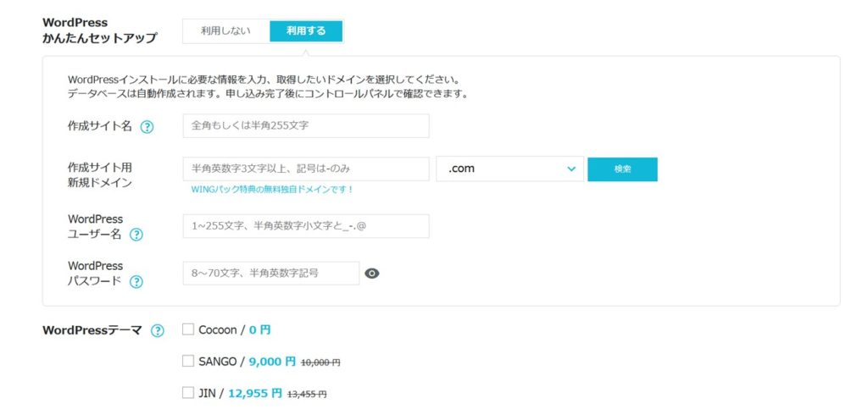Click help icon beside 作成サイト名
The width and height of the screenshot is (868, 420).
[x=147, y=127]
